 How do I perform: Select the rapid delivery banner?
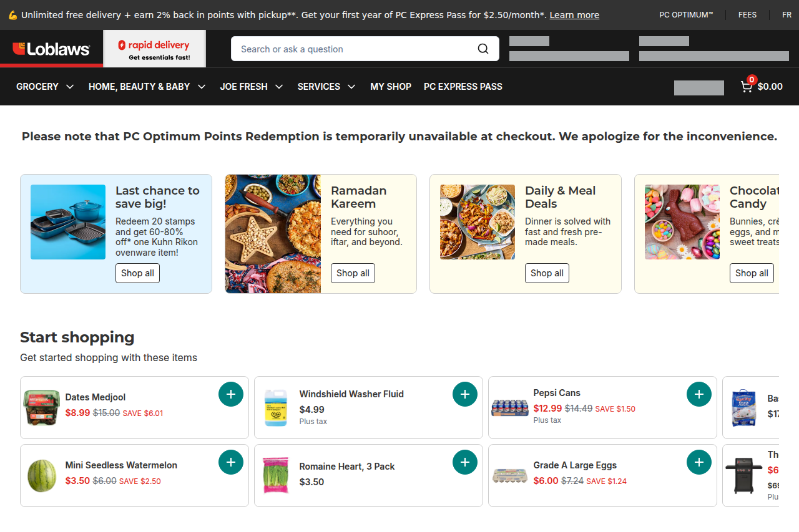tap(154, 48)
